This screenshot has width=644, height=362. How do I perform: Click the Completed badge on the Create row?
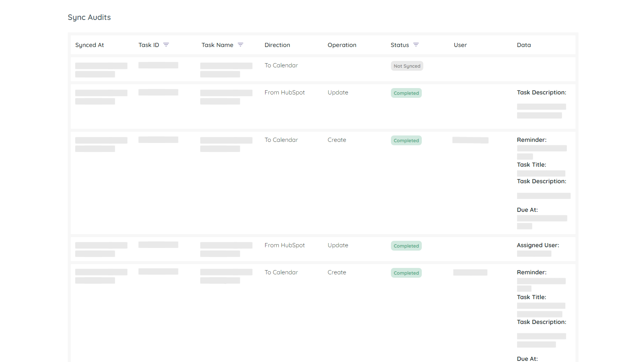tap(406, 140)
